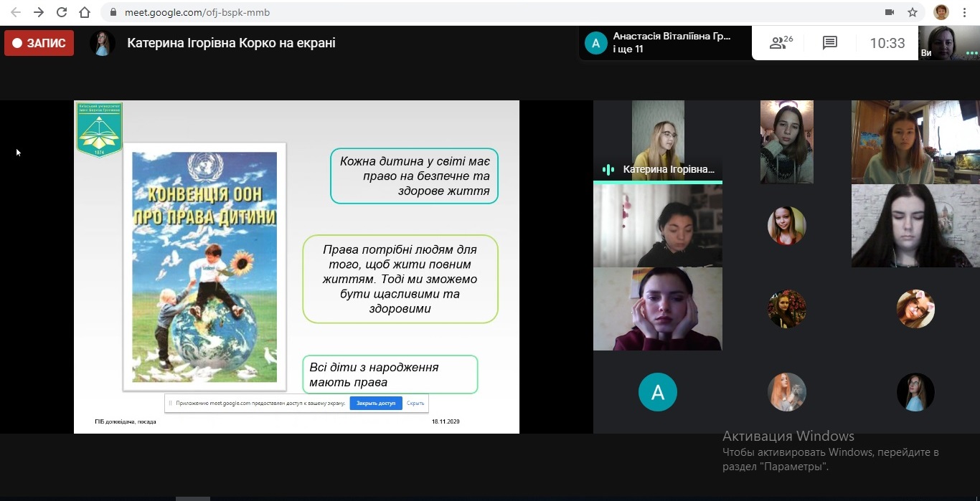
Task: Click the camera permission icon in address bar
Action: 890,12
